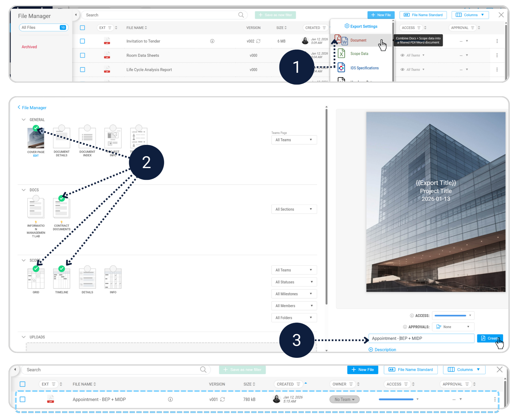Image resolution: width=516 pixels, height=420 pixels.
Task: Click the version refresh icon for v002
Action: [258, 41]
